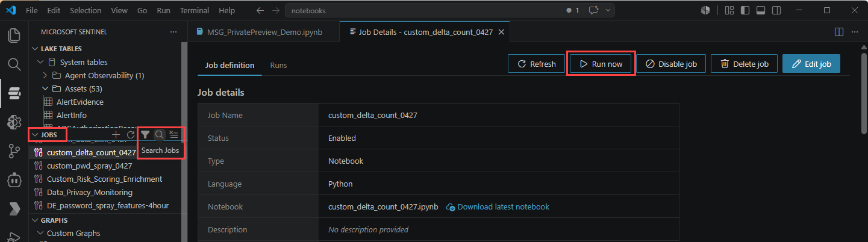Select the Custom_Risk_Scoring_Enrichment job
Viewport: 868px width, 242px height.
point(105,179)
